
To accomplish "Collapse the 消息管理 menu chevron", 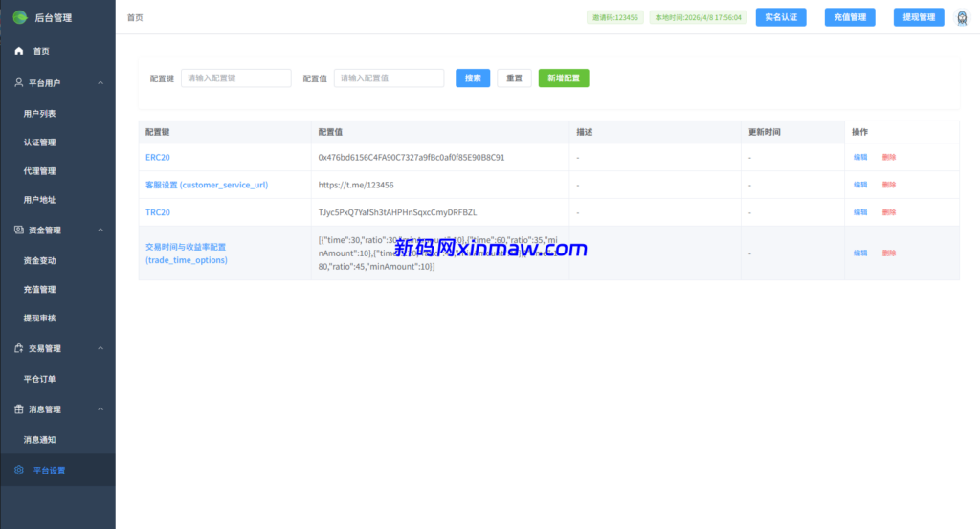I will coord(100,409).
